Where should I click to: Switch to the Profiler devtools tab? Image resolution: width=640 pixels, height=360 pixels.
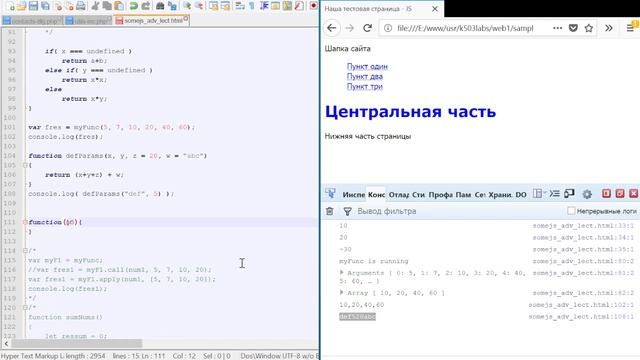pyautogui.click(x=440, y=195)
